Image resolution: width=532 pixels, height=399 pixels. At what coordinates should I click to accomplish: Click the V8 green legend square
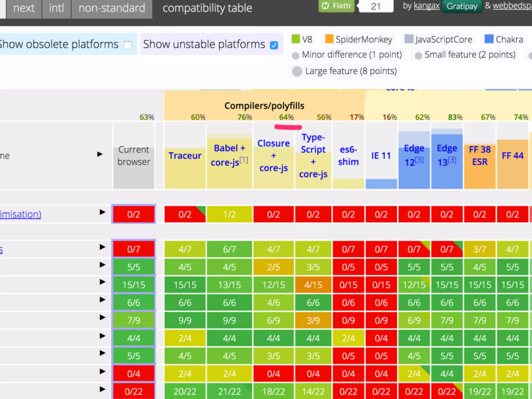296,39
